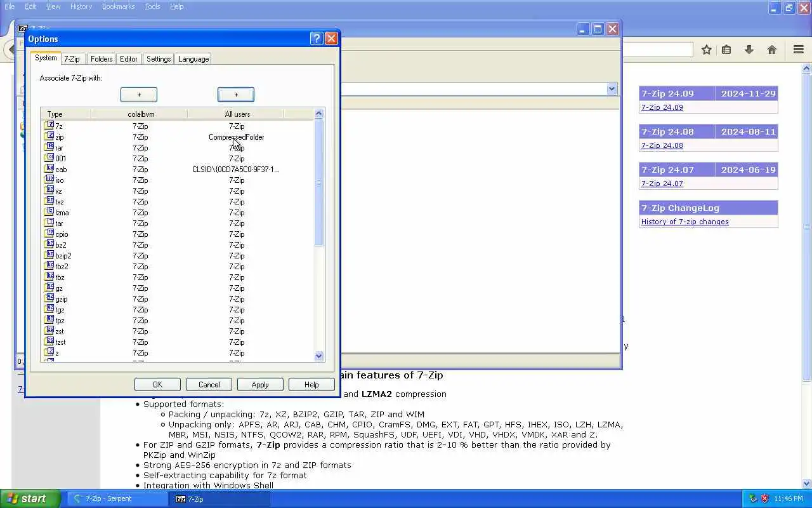Viewport: 812px width, 508px height.
Task: Open the browser Bookmarks menu
Action: [x=118, y=6]
